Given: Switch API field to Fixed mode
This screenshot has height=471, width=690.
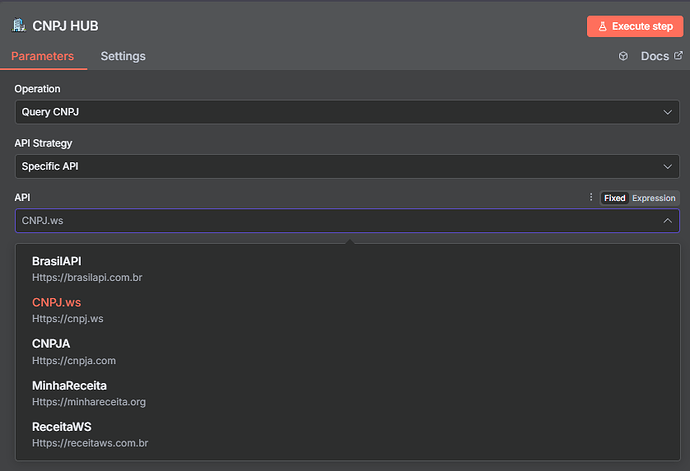Looking at the screenshot, I should click(615, 198).
